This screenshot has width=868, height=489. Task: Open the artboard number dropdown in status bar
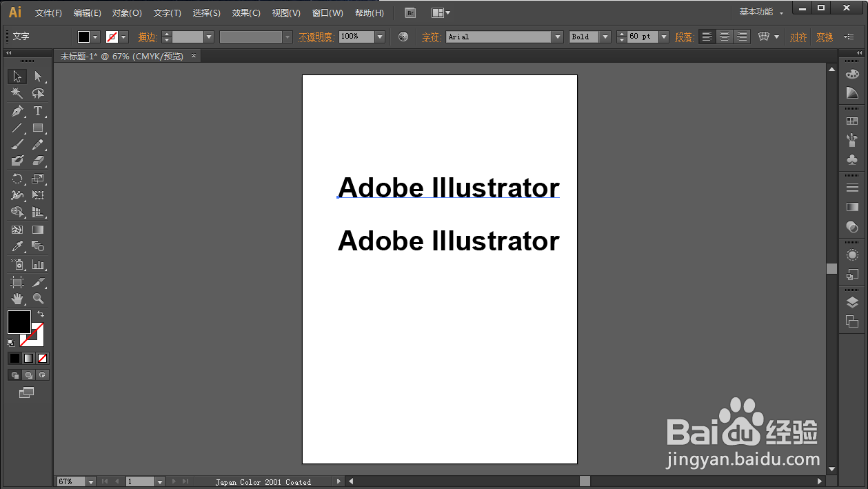pos(160,481)
